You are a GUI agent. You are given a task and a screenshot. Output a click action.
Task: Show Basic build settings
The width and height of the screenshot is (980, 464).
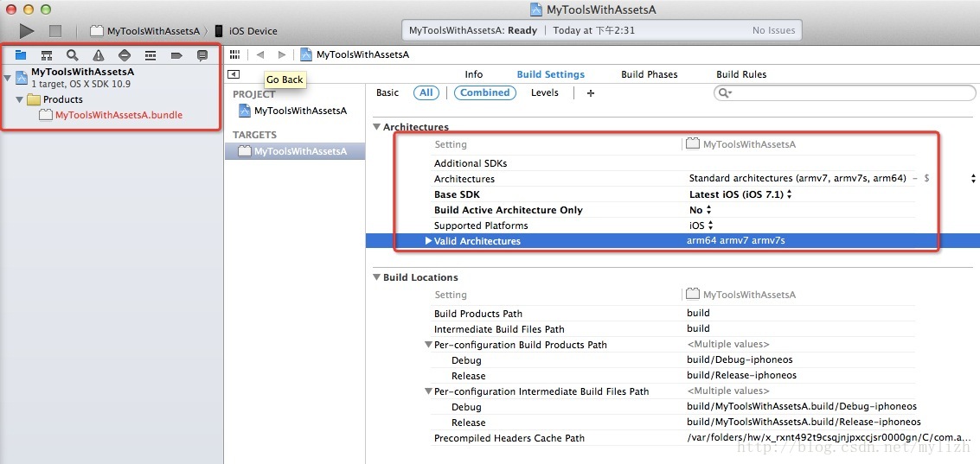click(x=388, y=92)
